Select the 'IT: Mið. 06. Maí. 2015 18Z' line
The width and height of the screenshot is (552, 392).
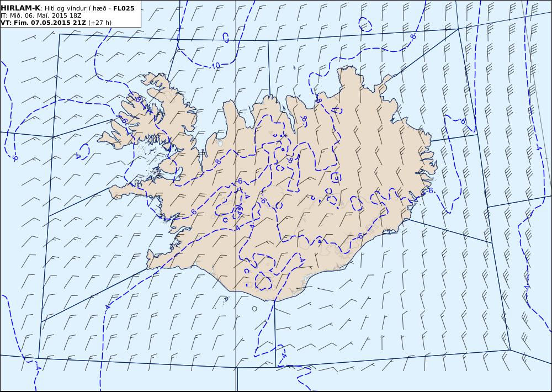tap(40, 15)
